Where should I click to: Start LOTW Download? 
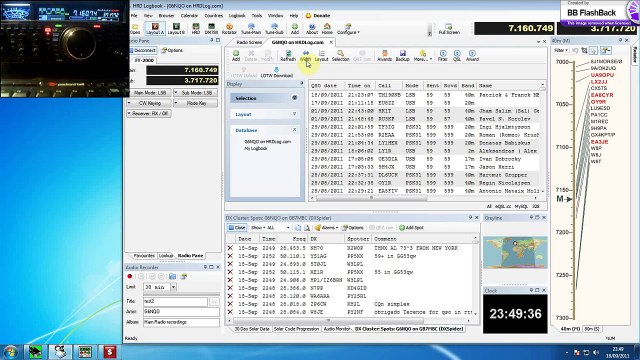tap(277, 72)
